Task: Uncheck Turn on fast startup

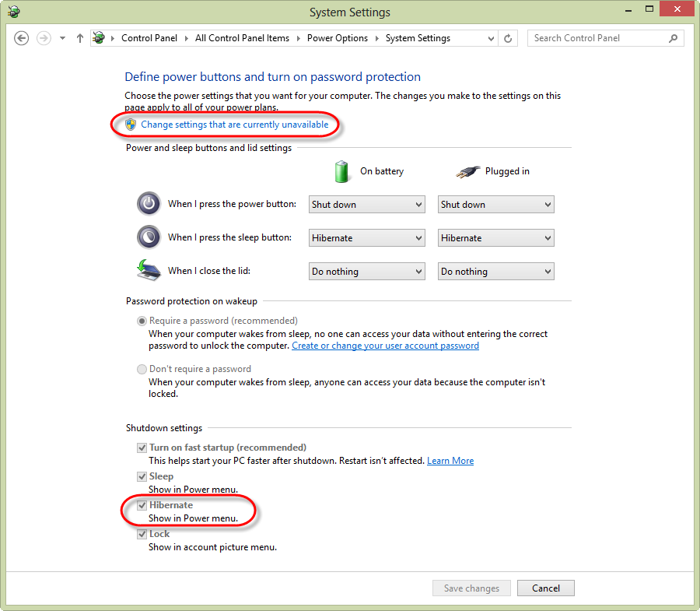Action: pos(142,448)
